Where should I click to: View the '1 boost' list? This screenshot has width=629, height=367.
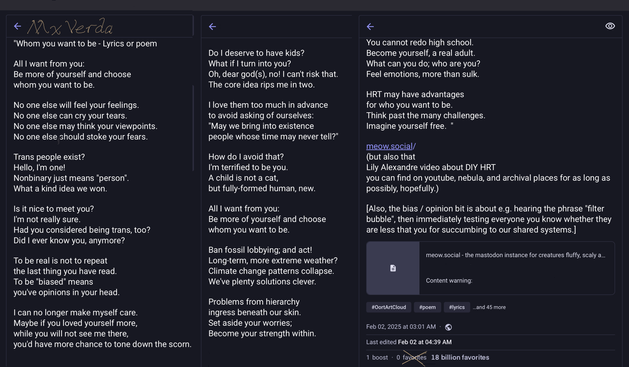[x=377, y=357]
